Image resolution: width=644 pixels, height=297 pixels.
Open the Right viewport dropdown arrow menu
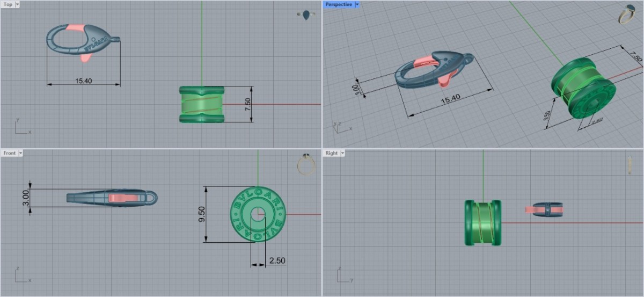click(343, 153)
